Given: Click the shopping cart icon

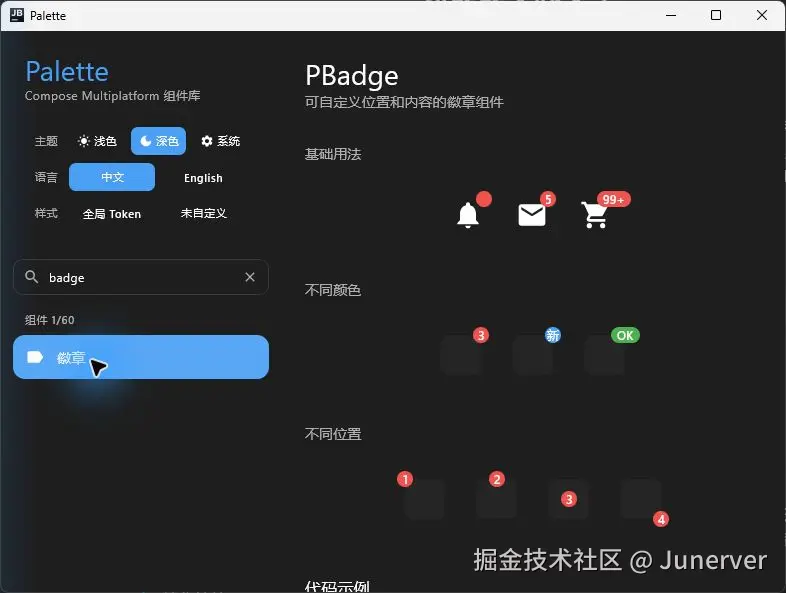Looking at the screenshot, I should pyautogui.click(x=595, y=215).
